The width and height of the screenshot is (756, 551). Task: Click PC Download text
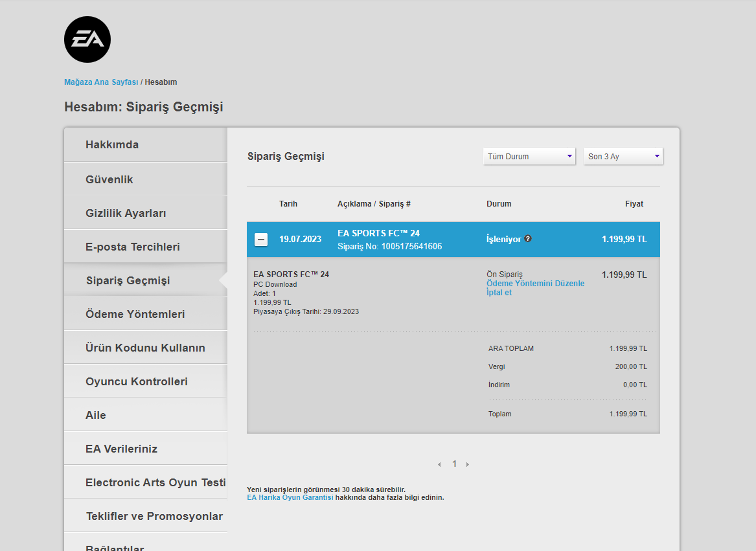[275, 284]
